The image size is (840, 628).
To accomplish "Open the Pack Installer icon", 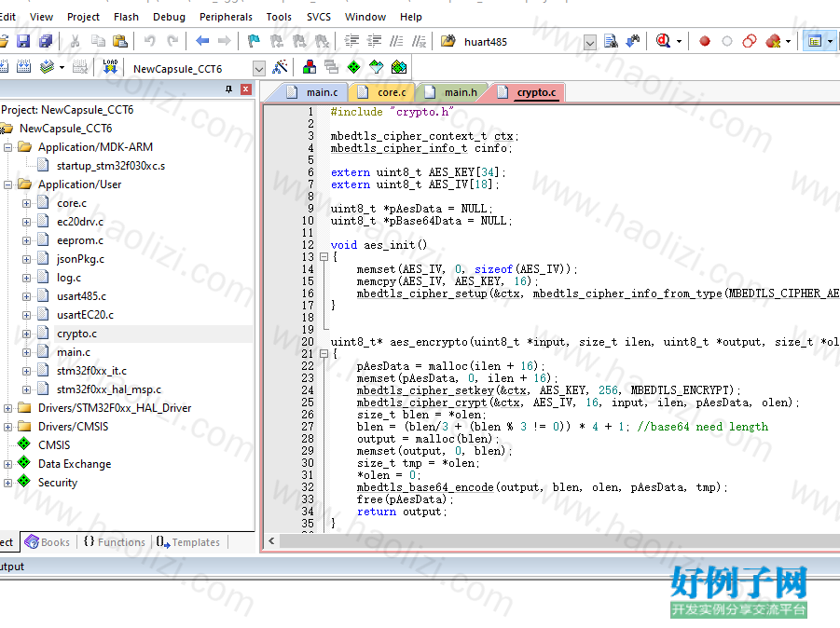I will 399,67.
